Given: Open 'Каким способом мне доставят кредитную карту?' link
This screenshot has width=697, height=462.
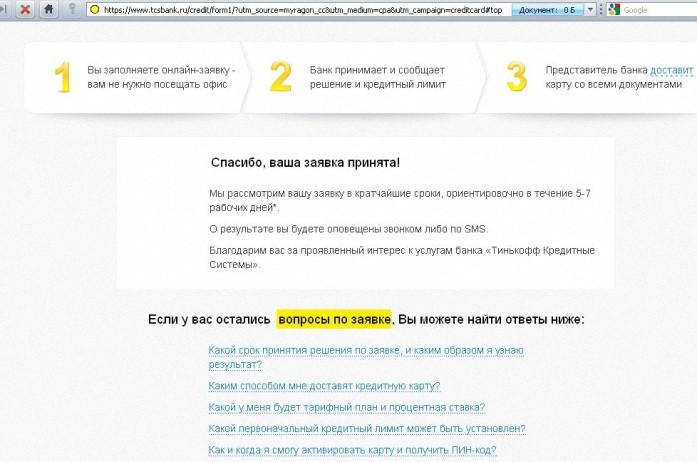Looking at the screenshot, I should [x=324, y=386].
